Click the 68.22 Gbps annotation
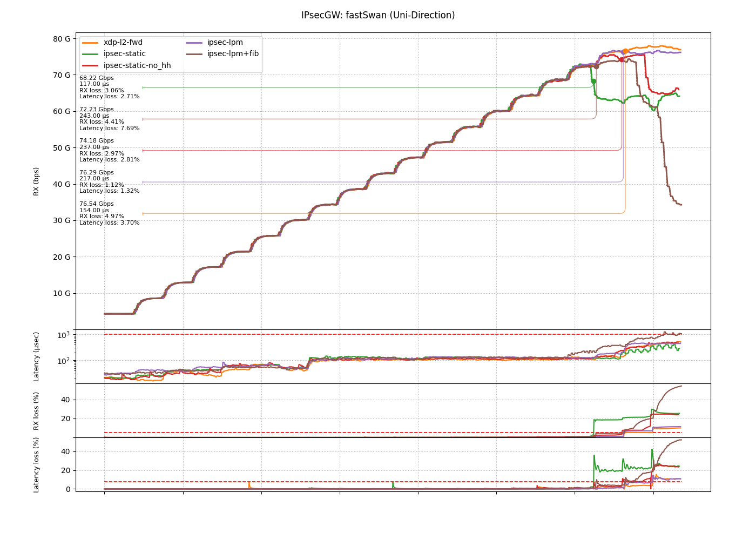This screenshot has height=540, width=756. (97, 78)
